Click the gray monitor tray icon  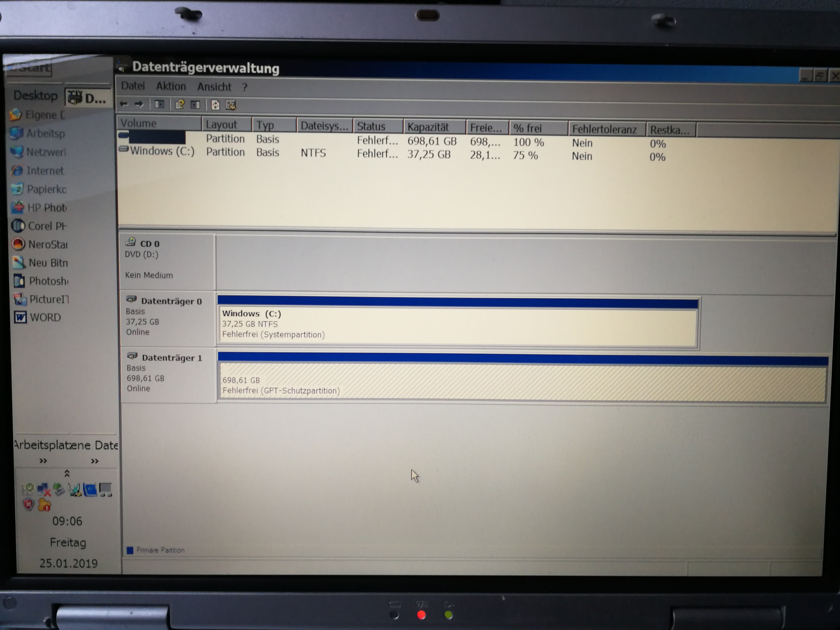[106, 490]
